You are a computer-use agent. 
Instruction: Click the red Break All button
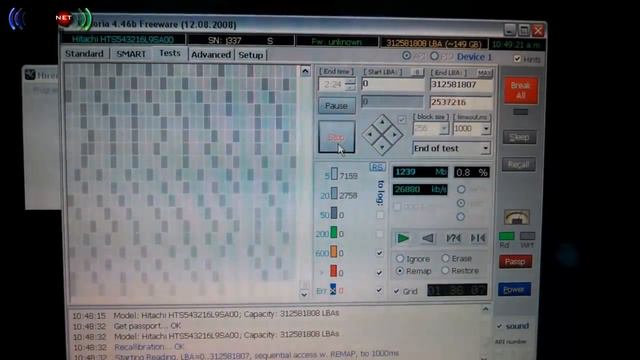520,90
